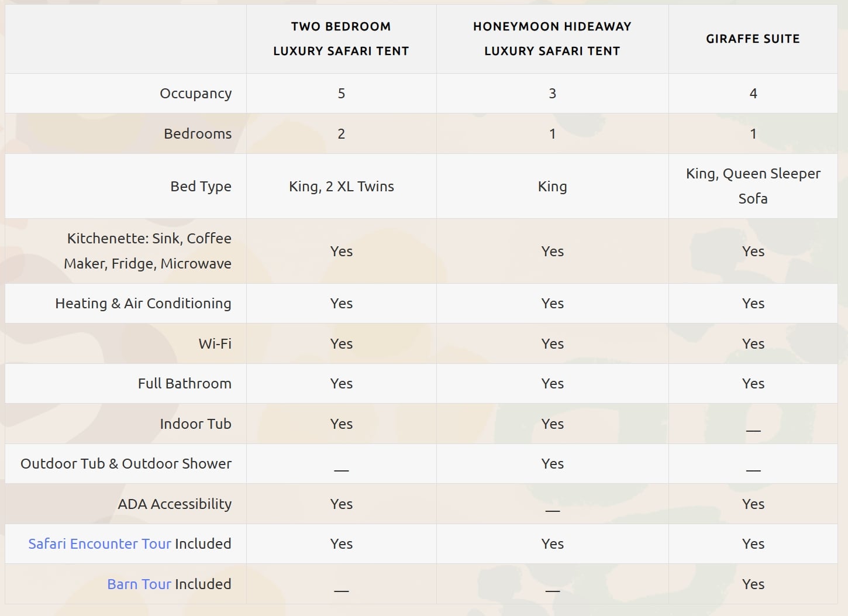Screen dimensions: 848x616
Task: Click Yes for Giraffe Suite Barn Tour
Action: pyautogui.click(x=753, y=584)
